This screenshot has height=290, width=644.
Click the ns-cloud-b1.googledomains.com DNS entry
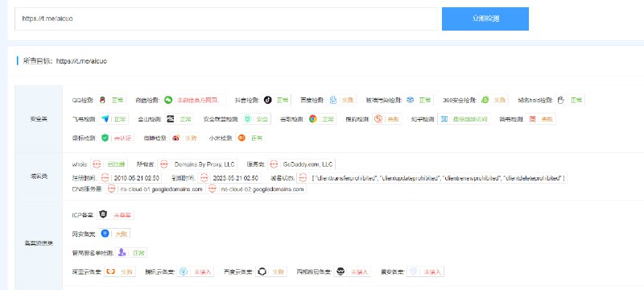pyautogui.click(x=162, y=189)
